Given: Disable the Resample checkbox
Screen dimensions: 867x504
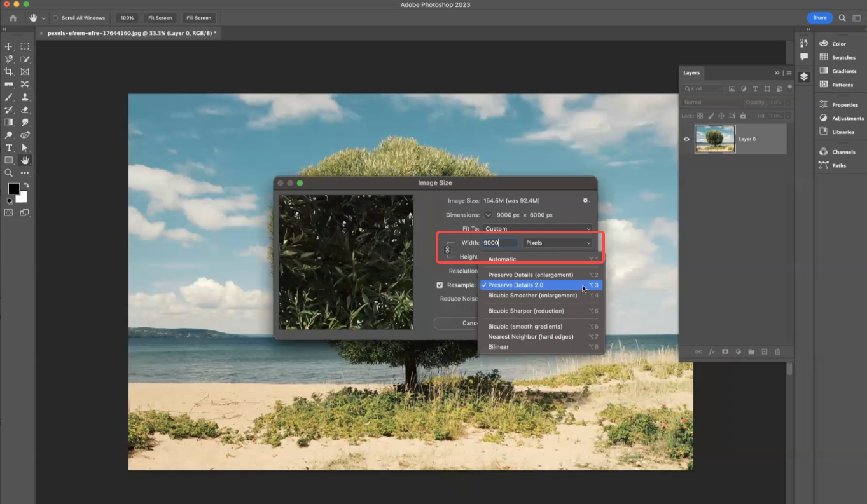Looking at the screenshot, I should [x=439, y=285].
